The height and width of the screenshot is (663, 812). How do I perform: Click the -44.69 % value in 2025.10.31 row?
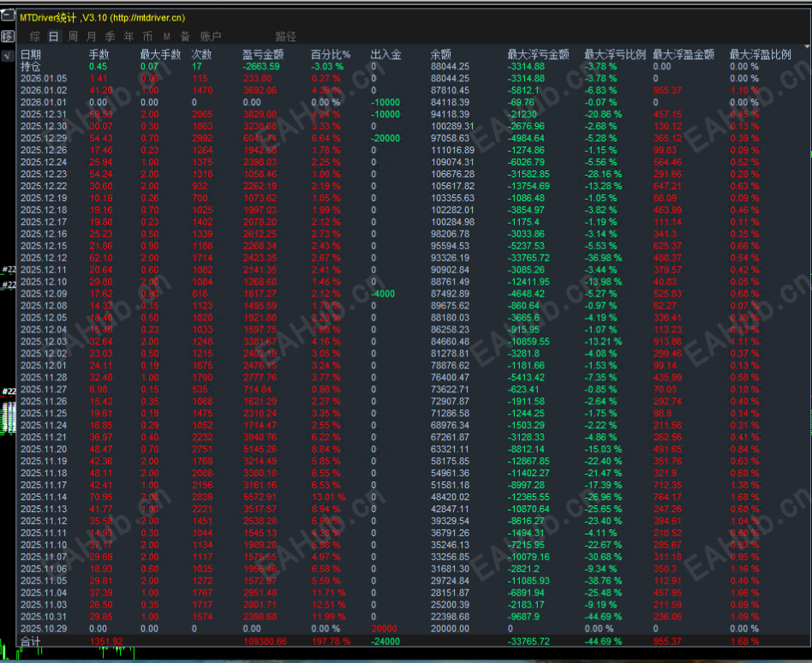click(603, 617)
